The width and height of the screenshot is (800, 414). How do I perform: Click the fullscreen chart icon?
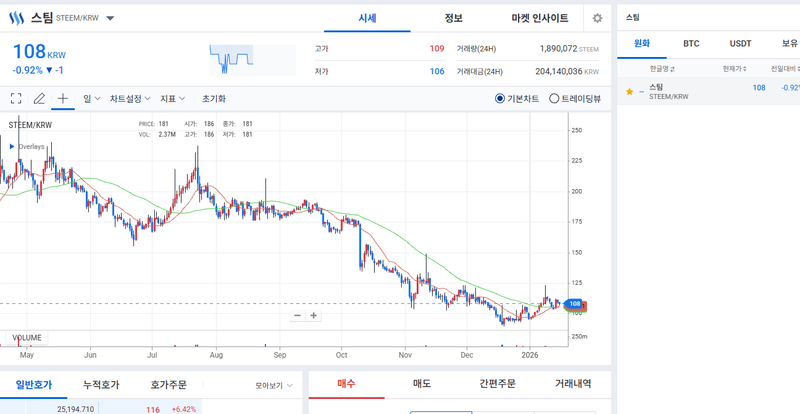[x=16, y=99]
